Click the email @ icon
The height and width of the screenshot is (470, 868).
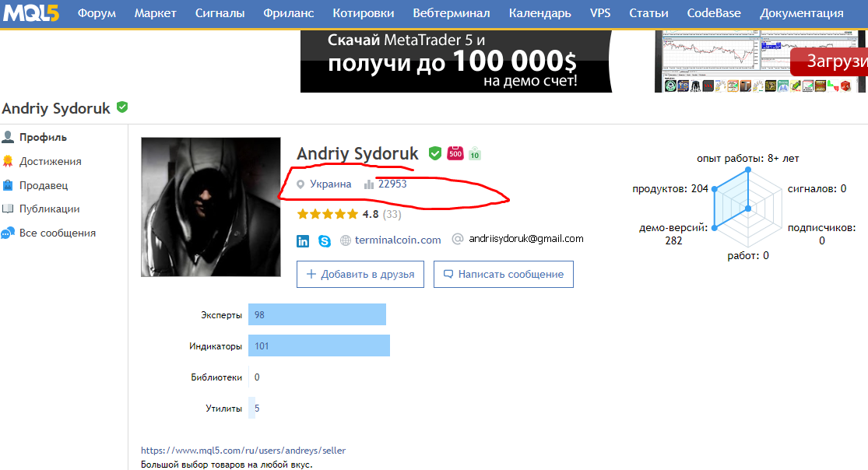pos(457,239)
